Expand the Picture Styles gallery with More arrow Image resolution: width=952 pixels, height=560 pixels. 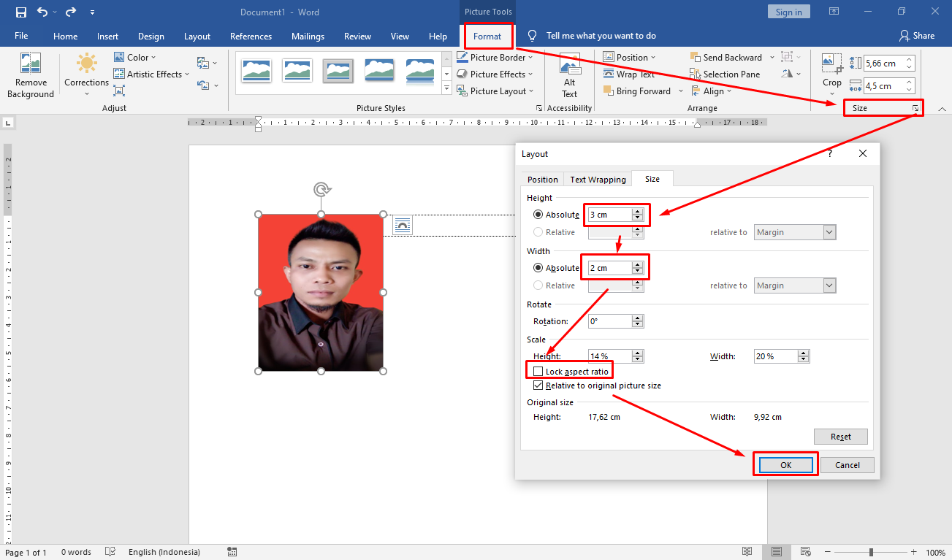446,88
